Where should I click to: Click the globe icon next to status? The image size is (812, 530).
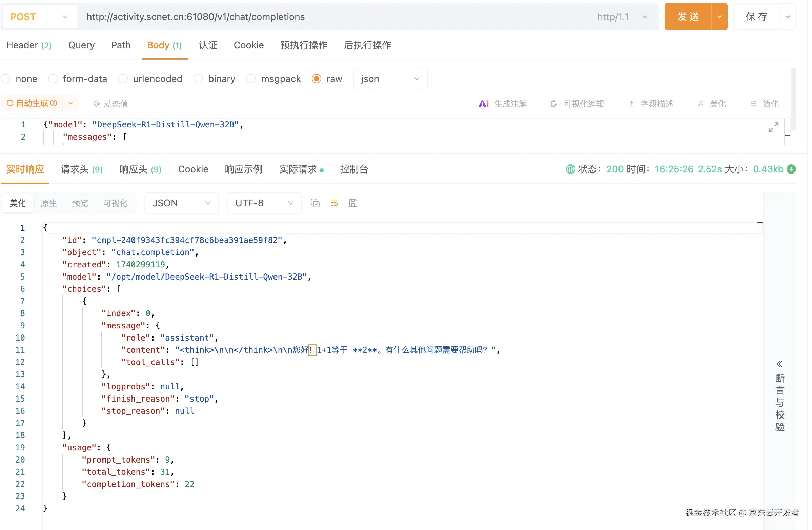570,169
